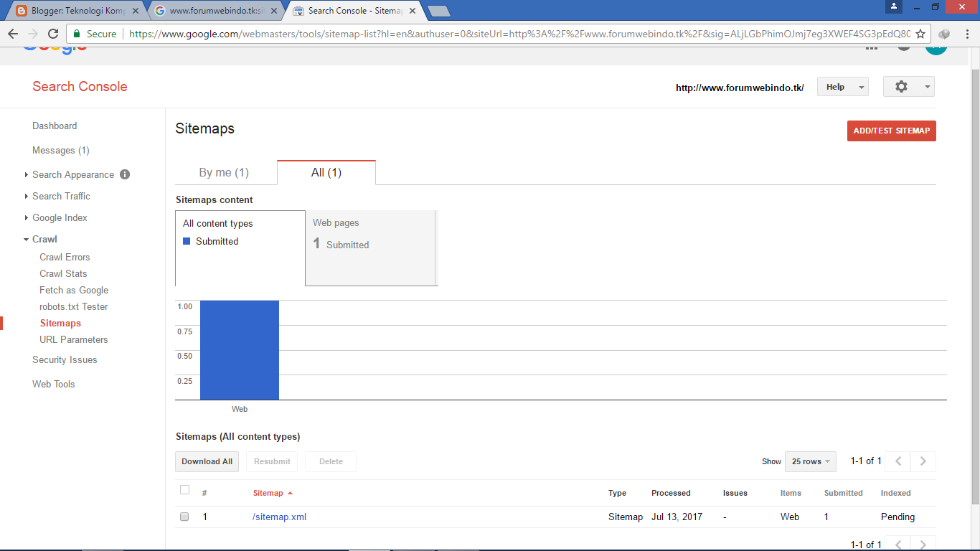Close the Blogger tab
Image resolution: width=980 pixels, height=551 pixels.
coord(136,11)
